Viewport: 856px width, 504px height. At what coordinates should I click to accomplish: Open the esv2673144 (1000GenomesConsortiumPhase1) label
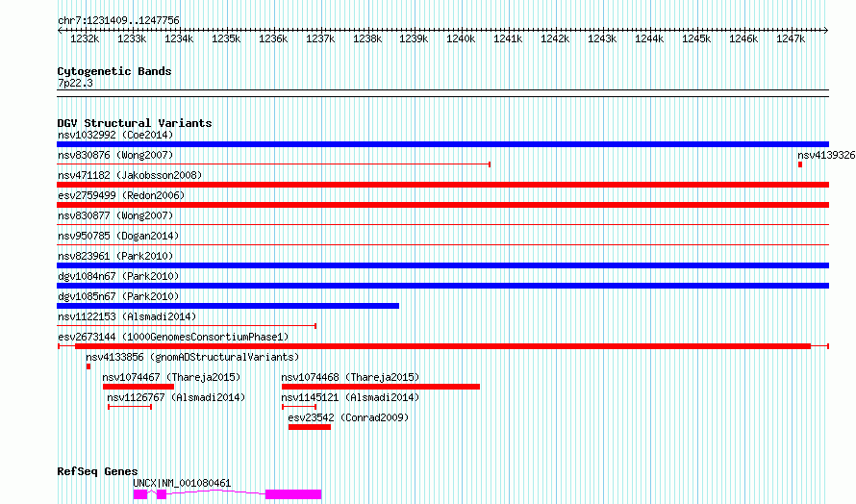click(x=173, y=337)
